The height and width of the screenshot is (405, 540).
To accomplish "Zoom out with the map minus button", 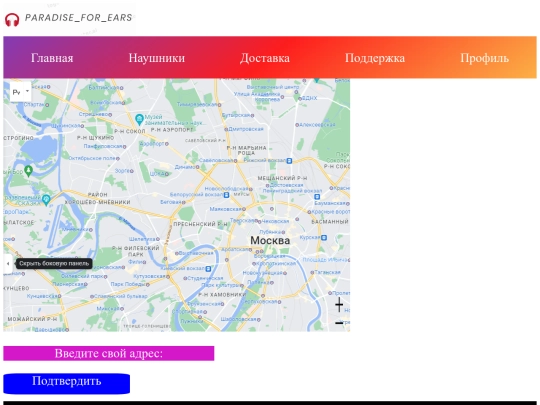I will point(339,323).
